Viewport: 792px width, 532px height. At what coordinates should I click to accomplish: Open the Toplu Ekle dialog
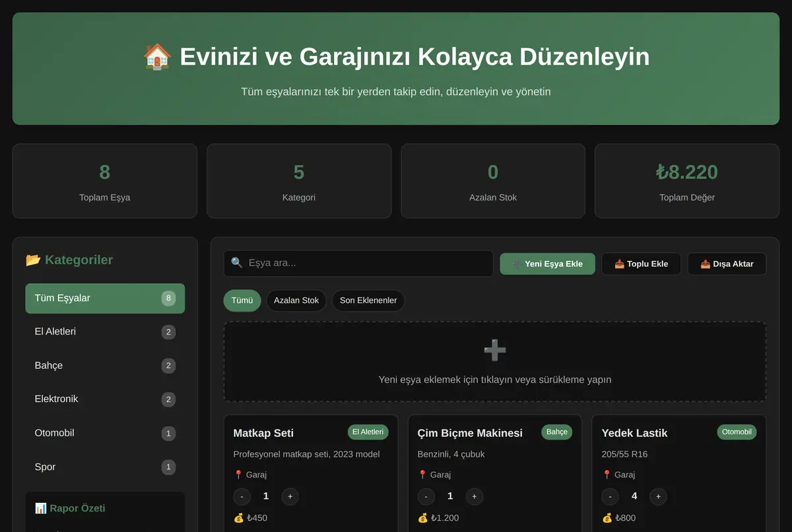click(x=642, y=264)
